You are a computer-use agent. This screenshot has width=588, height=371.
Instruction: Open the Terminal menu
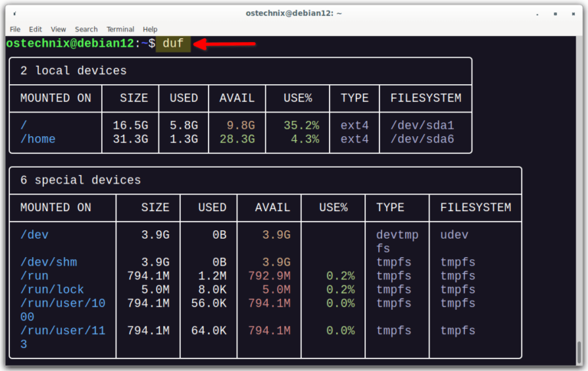pos(120,29)
